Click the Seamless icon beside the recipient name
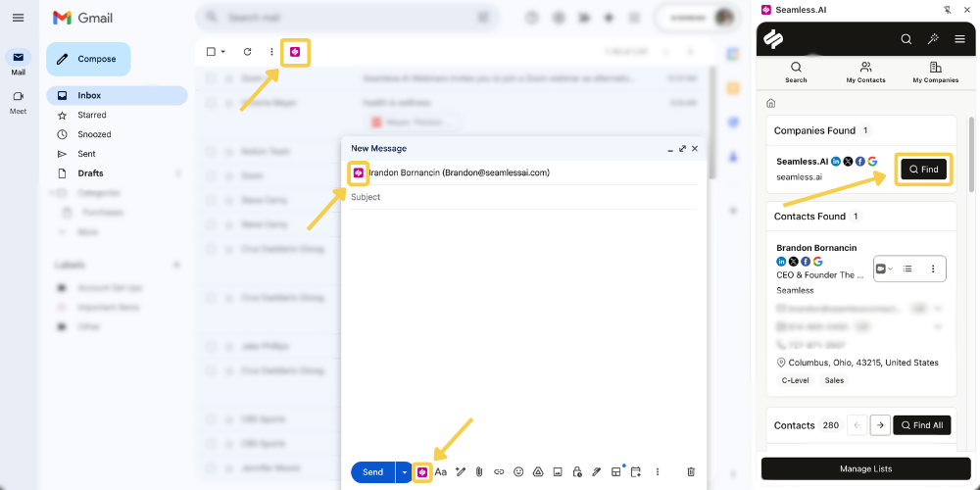 pos(358,173)
